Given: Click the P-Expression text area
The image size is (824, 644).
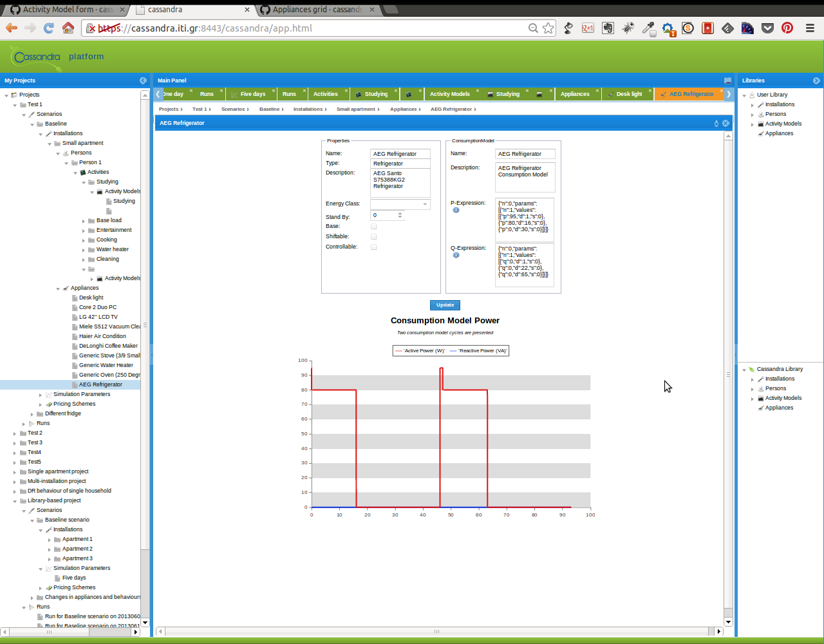Looking at the screenshot, I should 525,220.
